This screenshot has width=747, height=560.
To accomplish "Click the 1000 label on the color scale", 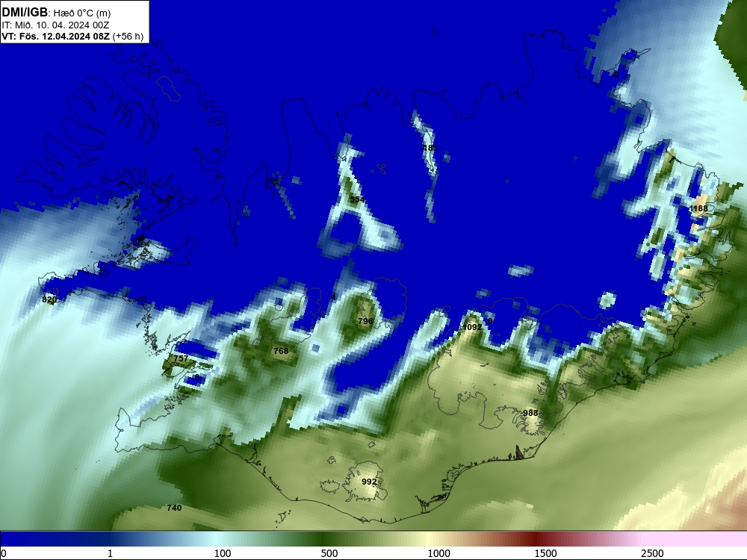I will click(x=438, y=553).
